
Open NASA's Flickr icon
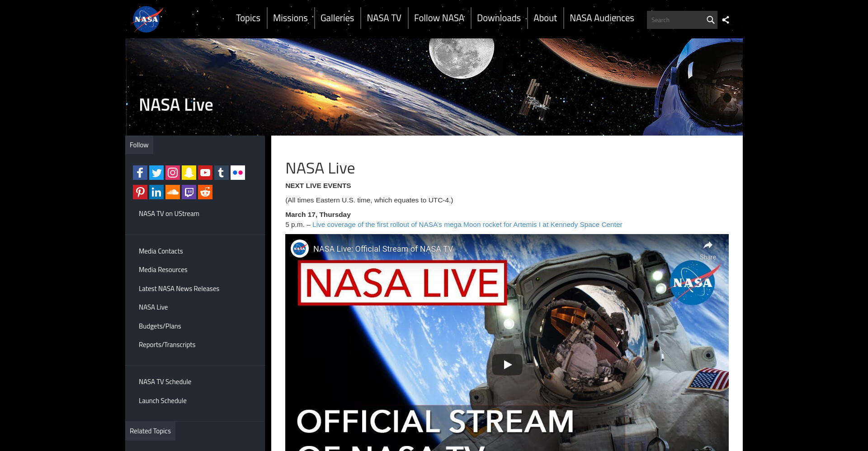(238, 173)
